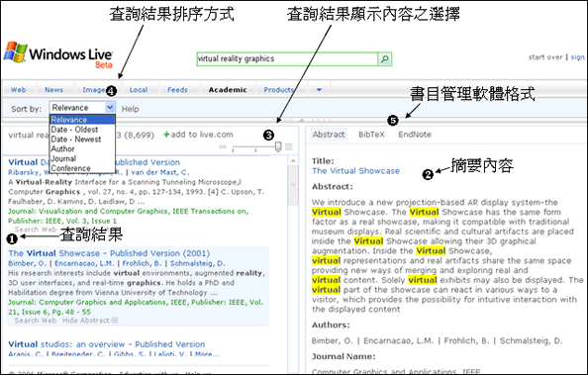Open The Virtual Showcase title link

point(355,171)
